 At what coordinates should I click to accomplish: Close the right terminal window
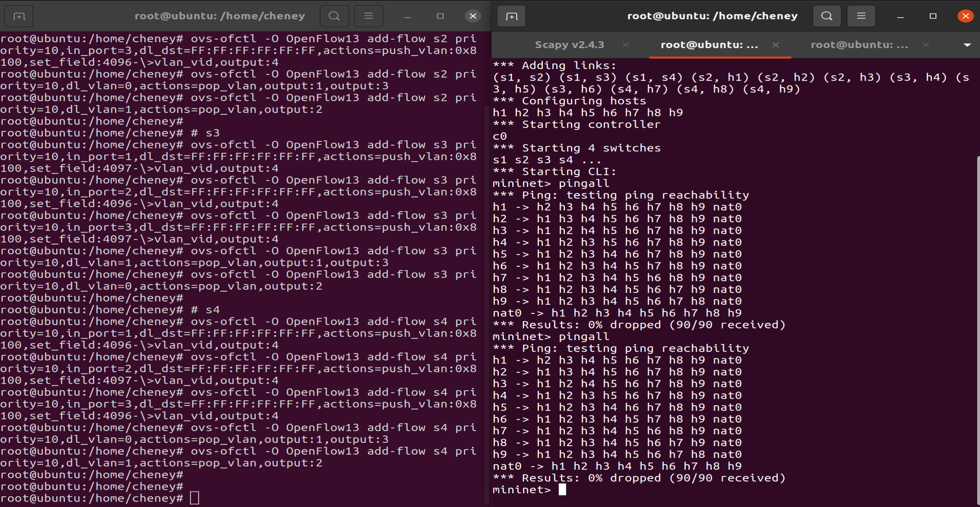pyautogui.click(x=965, y=16)
